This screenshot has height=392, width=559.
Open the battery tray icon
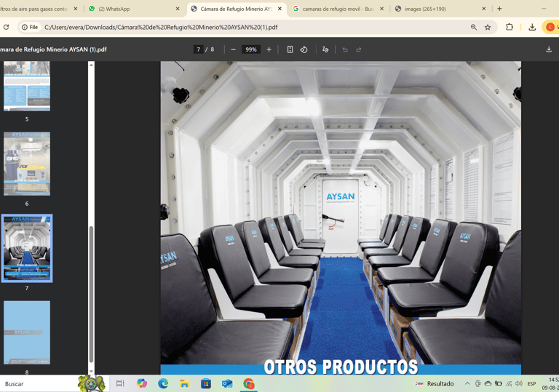(499, 383)
